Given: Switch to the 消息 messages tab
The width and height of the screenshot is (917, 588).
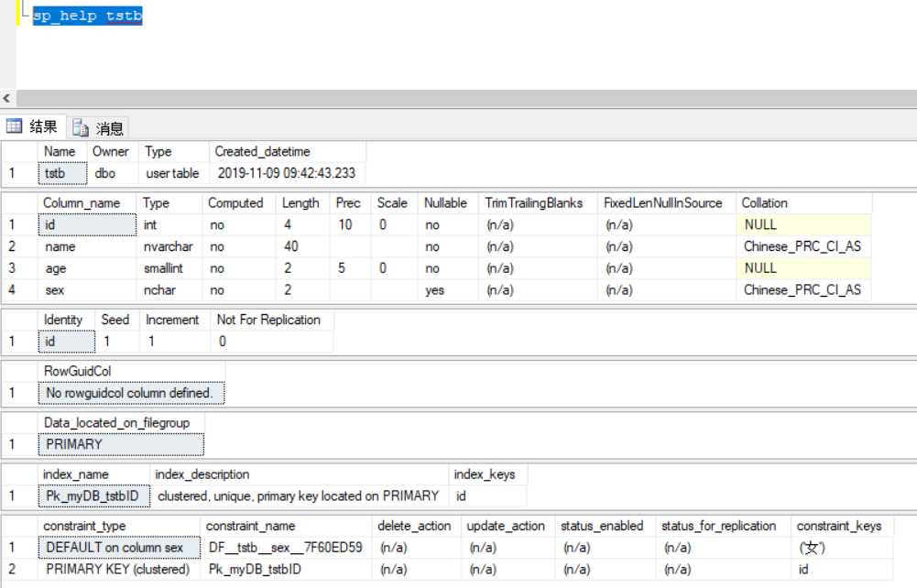Looking at the screenshot, I should pyautogui.click(x=98, y=127).
